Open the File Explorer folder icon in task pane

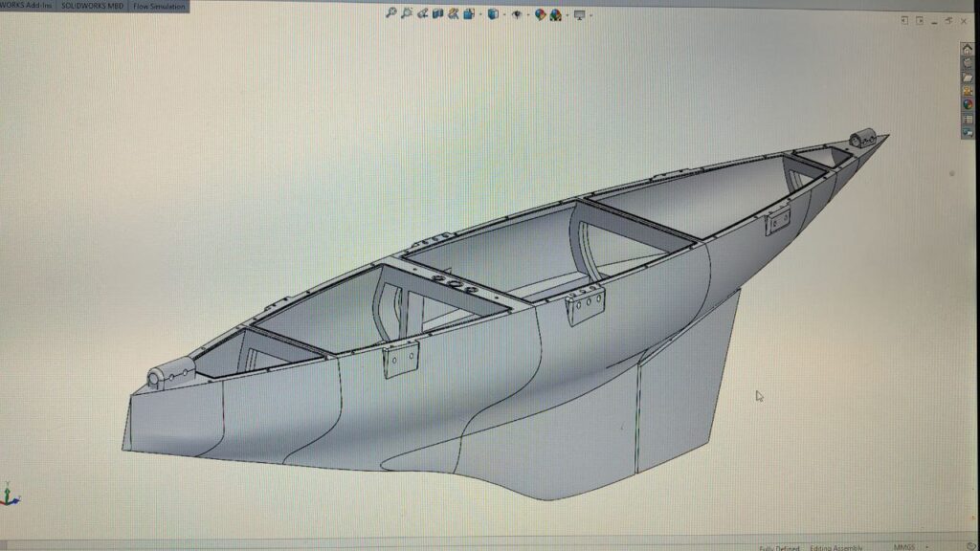(x=968, y=77)
